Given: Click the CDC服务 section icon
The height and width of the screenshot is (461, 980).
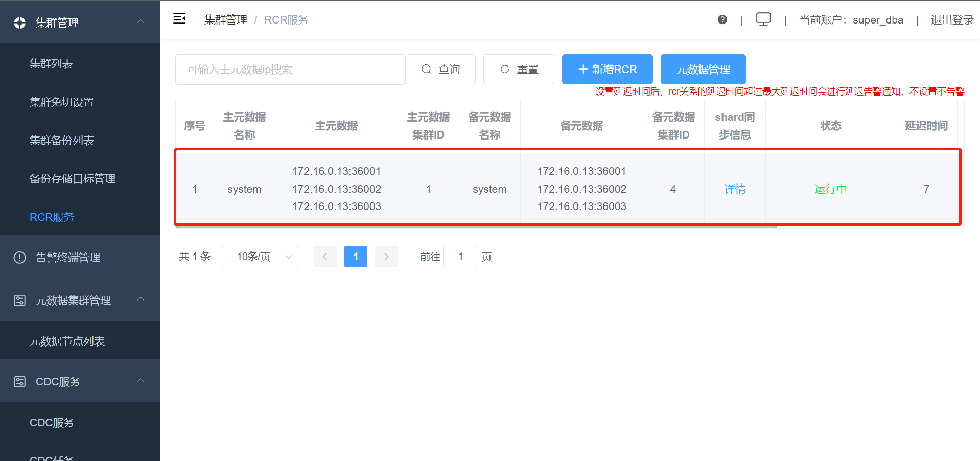Looking at the screenshot, I should pos(19,381).
